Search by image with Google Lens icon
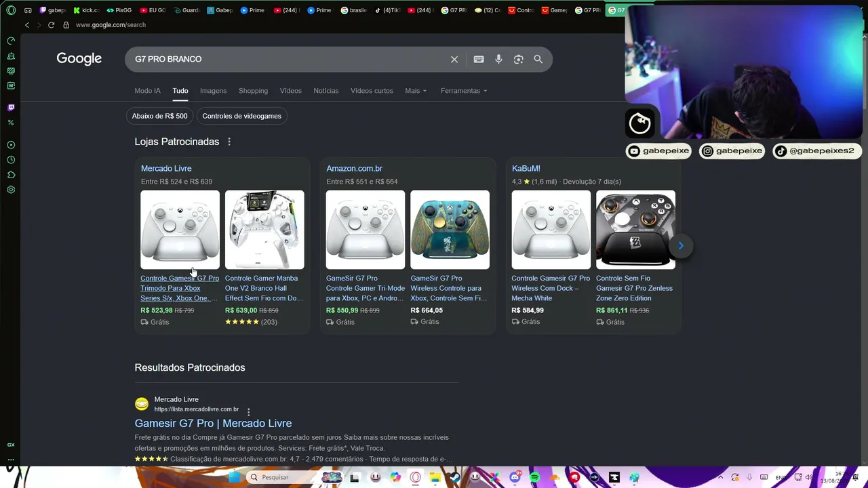Image resolution: width=868 pixels, height=488 pixels. [x=518, y=59]
